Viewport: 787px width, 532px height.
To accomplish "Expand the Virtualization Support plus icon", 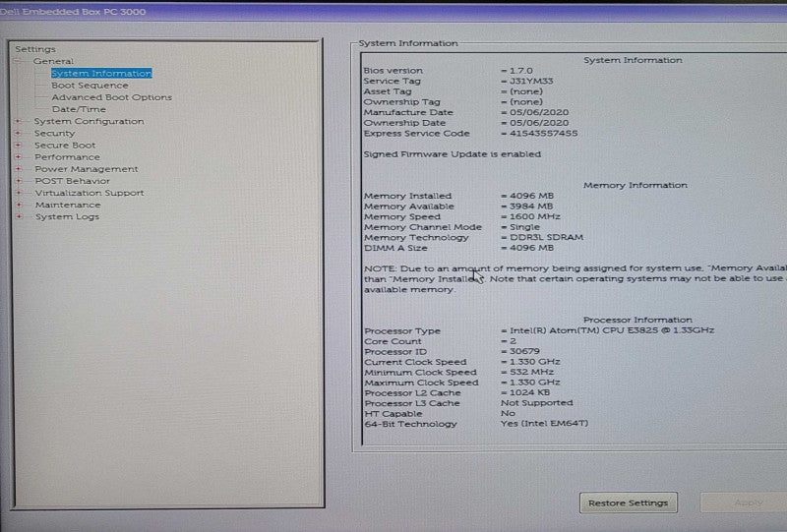I will (x=19, y=193).
